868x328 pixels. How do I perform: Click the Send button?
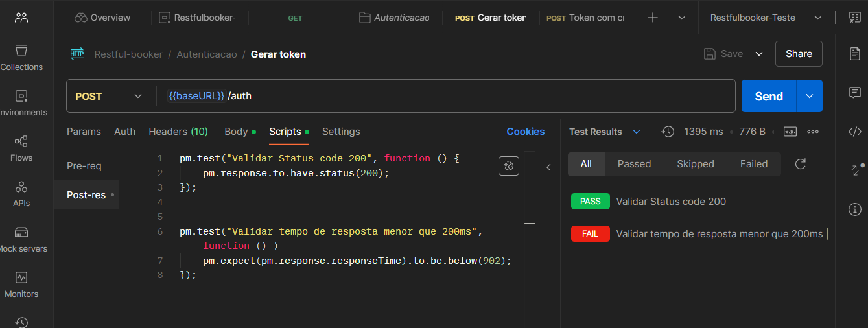[769, 97]
